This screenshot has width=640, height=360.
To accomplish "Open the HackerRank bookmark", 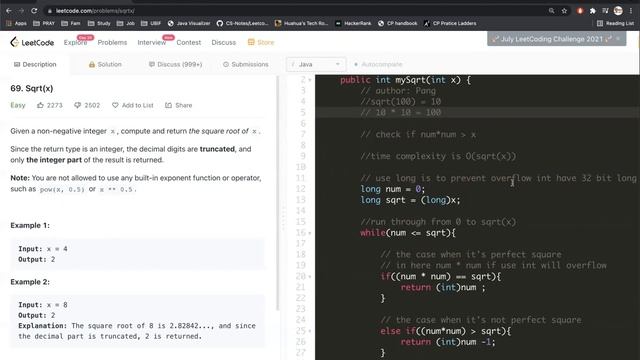I will tap(353, 23).
